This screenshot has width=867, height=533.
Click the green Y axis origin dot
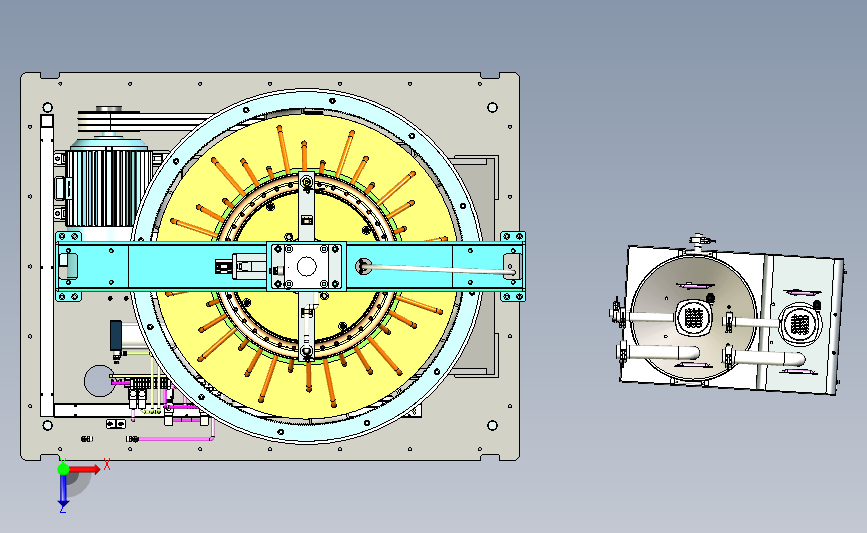(63, 469)
